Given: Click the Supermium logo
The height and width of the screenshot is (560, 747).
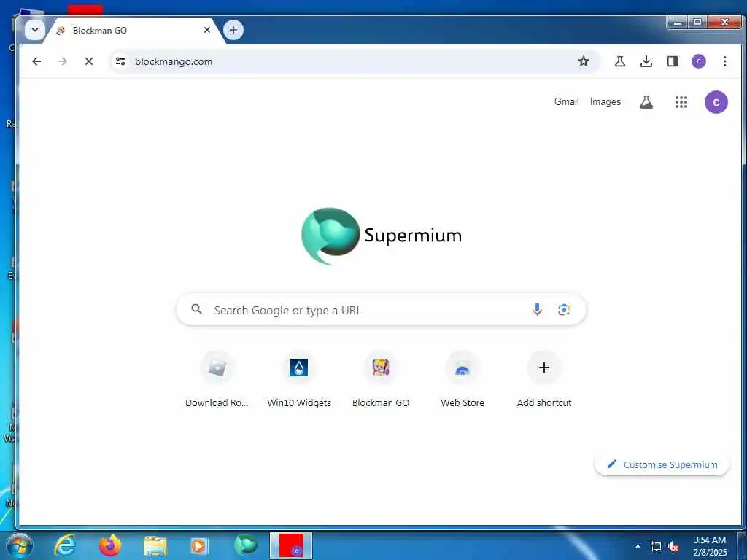Looking at the screenshot, I should (381, 236).
